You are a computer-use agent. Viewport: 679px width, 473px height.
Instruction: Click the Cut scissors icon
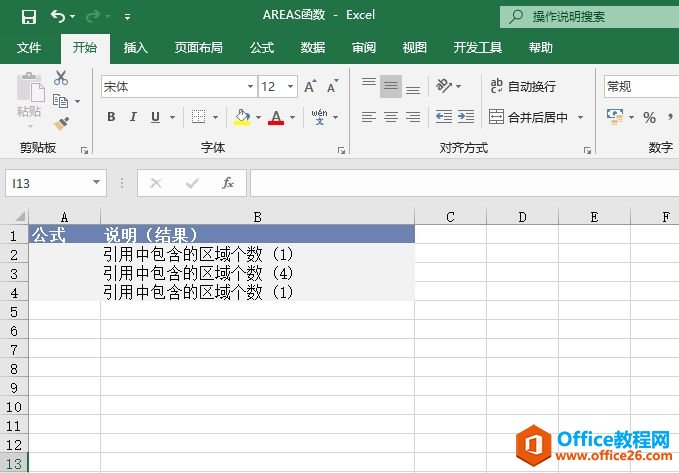point(61,78)
